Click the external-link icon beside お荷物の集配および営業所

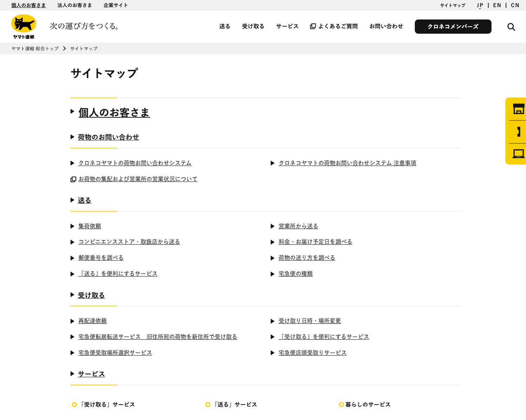pos(73,179)
